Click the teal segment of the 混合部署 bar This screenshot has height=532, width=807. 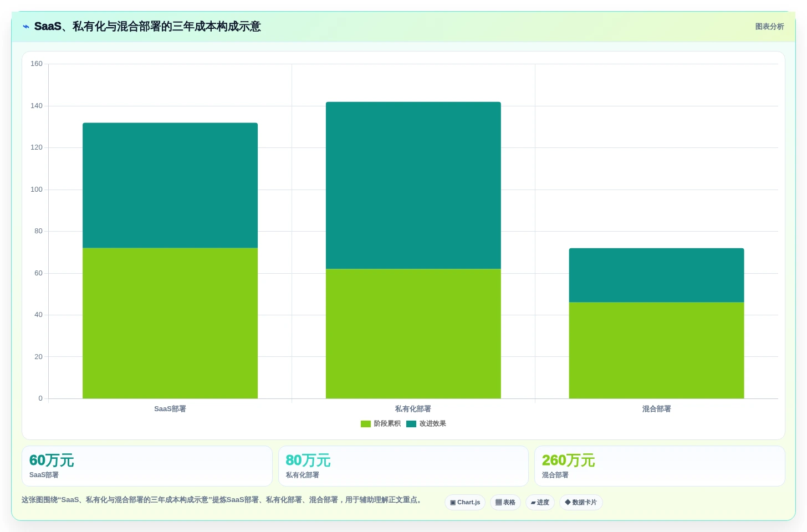click(656, 275)
